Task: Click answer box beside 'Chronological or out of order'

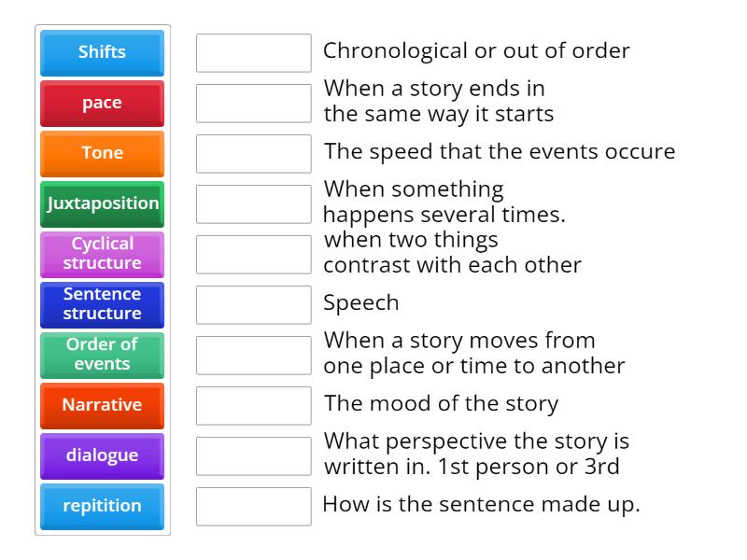Action: pyautogui.click(x=253, y=52)
